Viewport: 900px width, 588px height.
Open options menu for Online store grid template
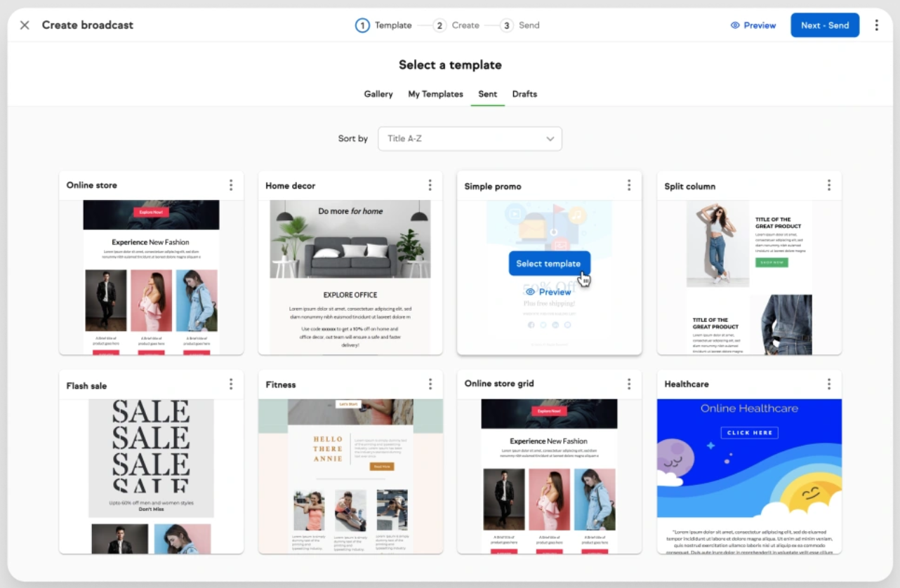click(x=629, y=384)
